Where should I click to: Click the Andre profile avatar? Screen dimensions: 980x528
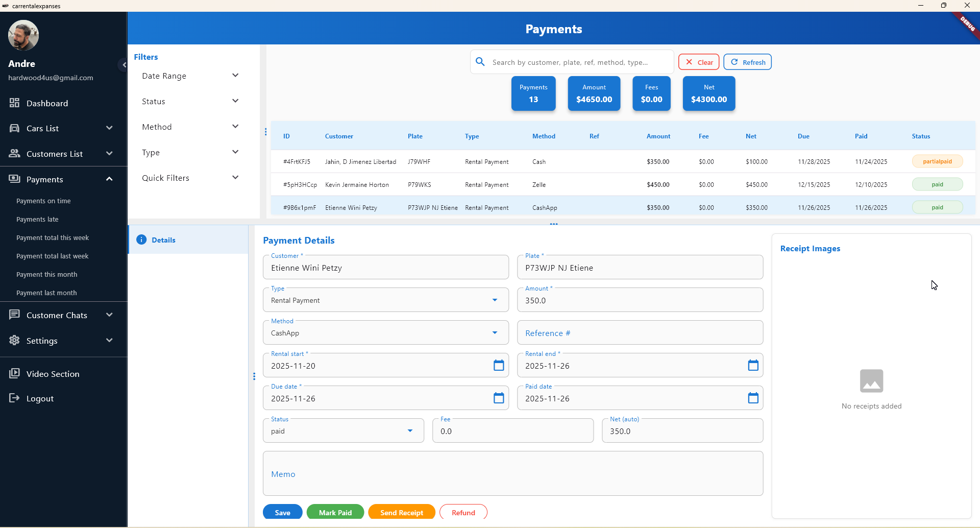pyautogui.click(x=23, y=35)
